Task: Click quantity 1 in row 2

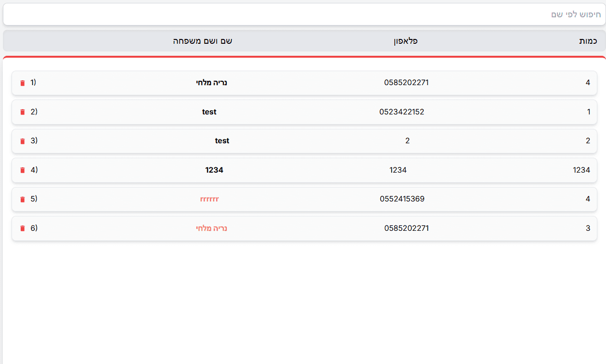Action: [x=589, y=112]
